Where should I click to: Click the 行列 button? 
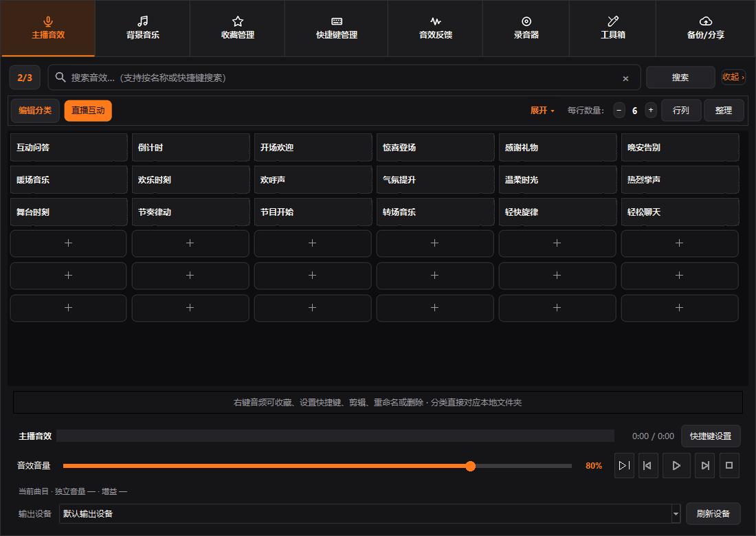681,111
